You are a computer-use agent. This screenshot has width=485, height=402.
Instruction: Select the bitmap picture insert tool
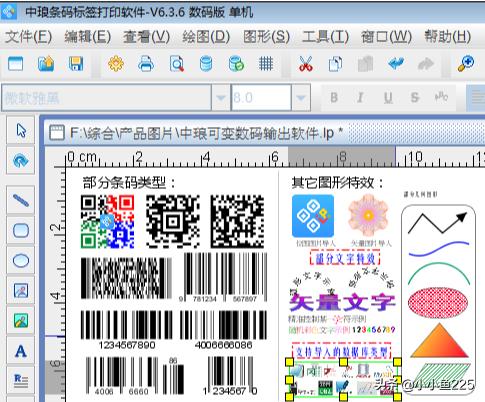[x=21, y=291]
